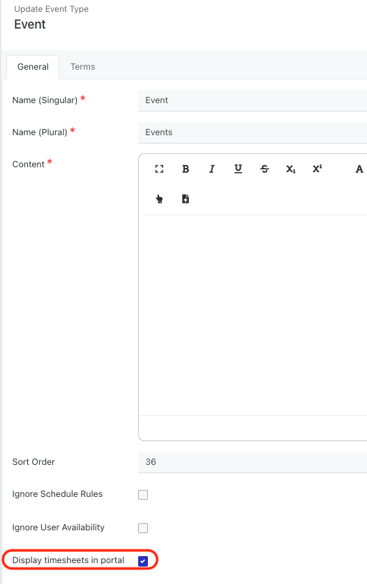Click the Display timesheets in portal label

pos(68,560)
